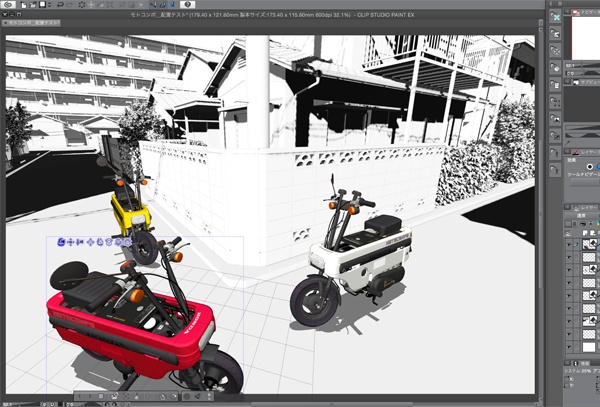Image resolution: width=600 pixels, height=407 pixels.
Task: Click the Navigator preview thumbnail
Action: 586,38
